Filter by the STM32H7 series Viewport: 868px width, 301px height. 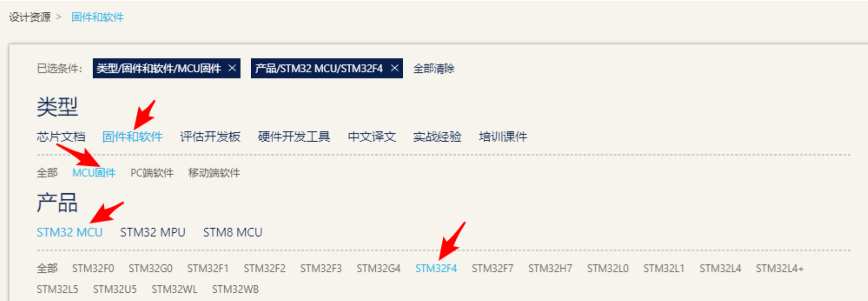point(550,268)
